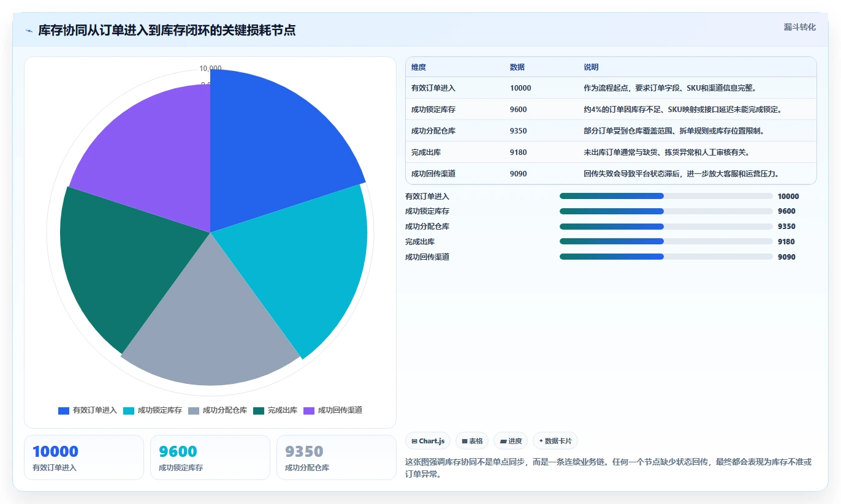Toggle 成功回传渠道 legend entry
Viewport: 841px width, 504px height.
tap(333, 410)
